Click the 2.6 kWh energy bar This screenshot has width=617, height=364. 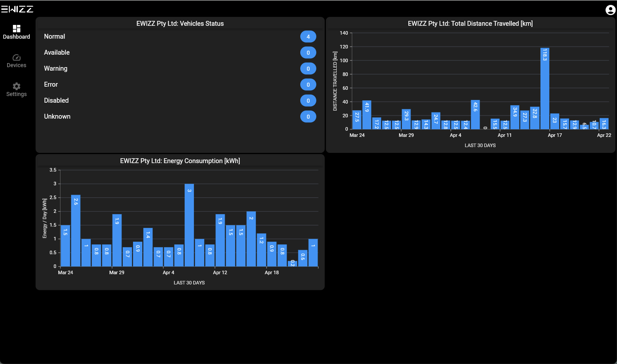tap(76, 231)
